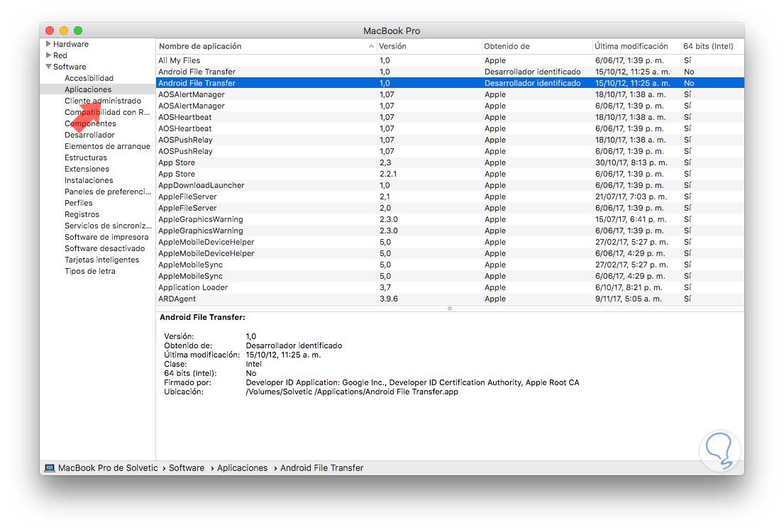Select Aplicaciones in the sidebar
Image resolution: width=784 pixels, height=532 pixels.
88,89
